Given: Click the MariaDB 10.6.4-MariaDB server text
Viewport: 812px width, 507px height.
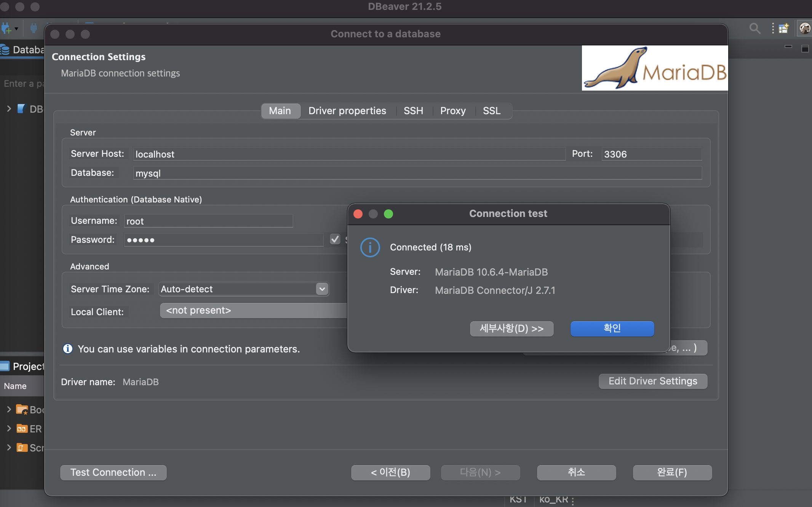Looking at the screenshot, I should click(x=491, y=272).
